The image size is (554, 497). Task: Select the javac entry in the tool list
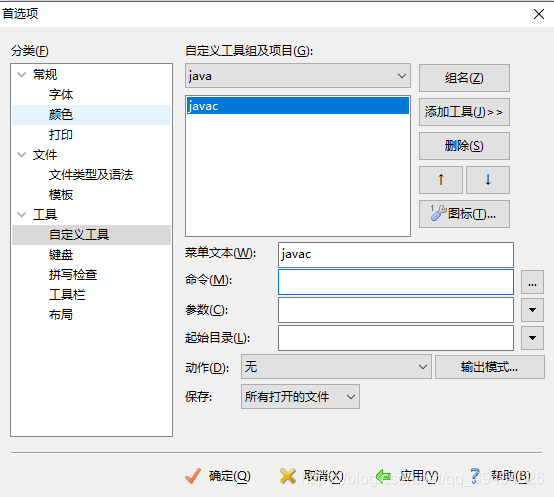[x=298, y=106]
